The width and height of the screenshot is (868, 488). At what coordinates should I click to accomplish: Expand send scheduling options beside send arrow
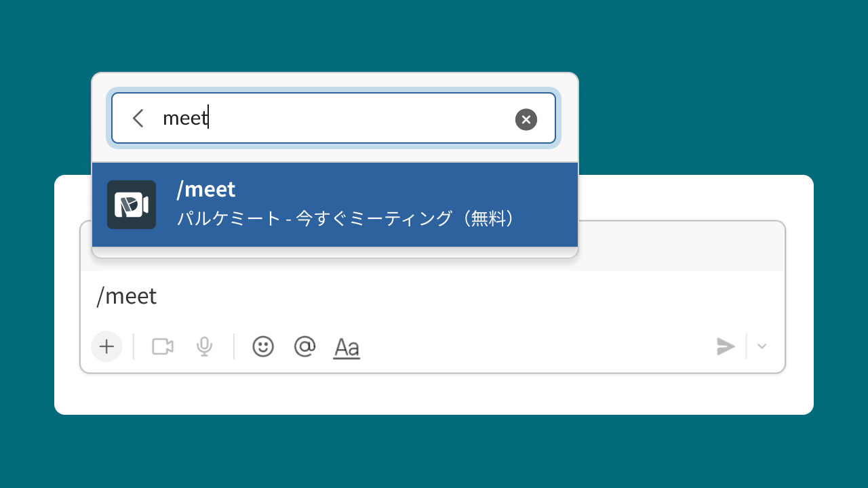click(762, 346)
